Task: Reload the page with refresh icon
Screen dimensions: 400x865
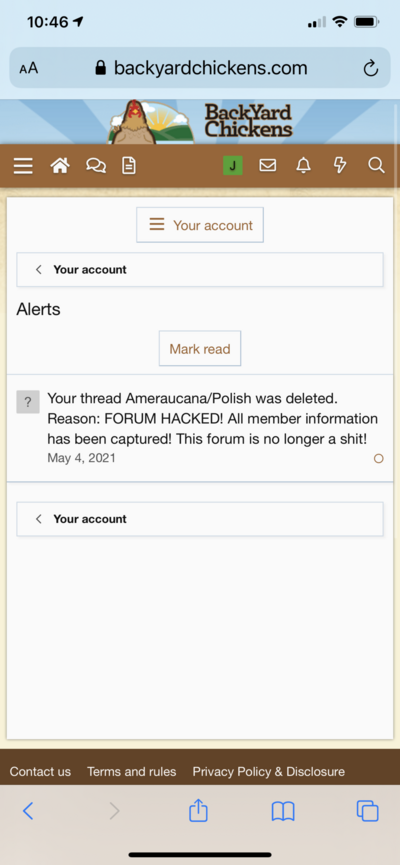Action: click(x=371, y=68)
